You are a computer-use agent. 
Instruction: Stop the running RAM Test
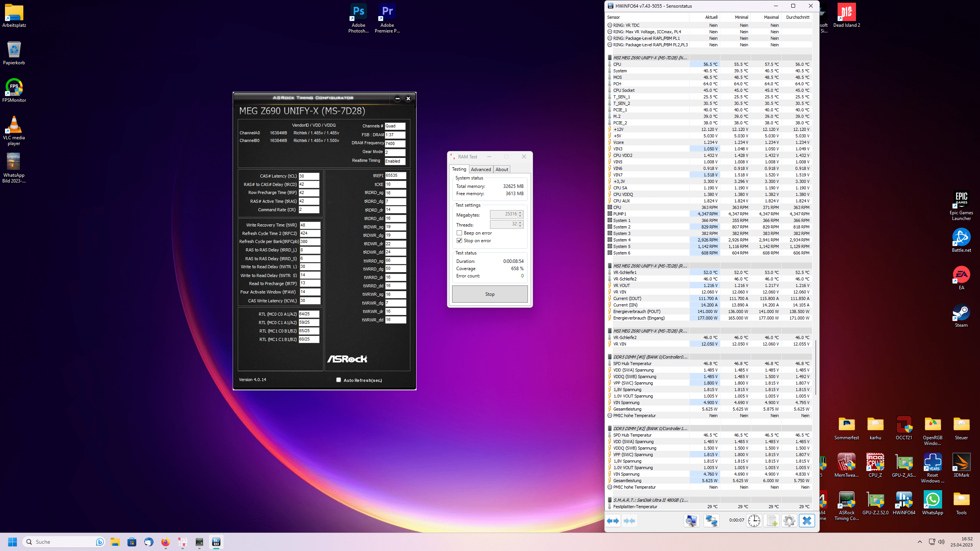(490, 294)
